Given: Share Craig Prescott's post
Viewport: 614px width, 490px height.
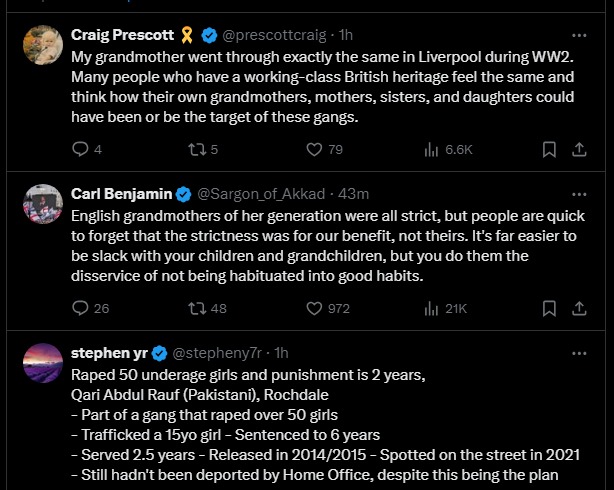Looking at the screenshot, I should [x=578, y=150].
